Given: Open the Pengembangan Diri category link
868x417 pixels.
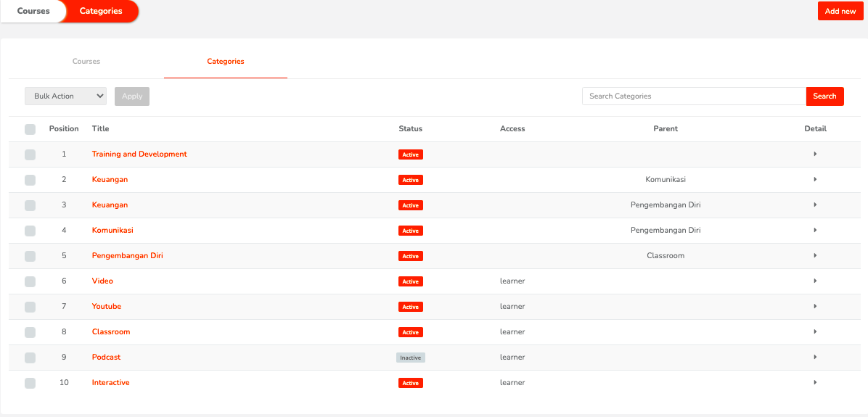Looking at the screenshot, I should pyautogui.click(x=127, y=255).
